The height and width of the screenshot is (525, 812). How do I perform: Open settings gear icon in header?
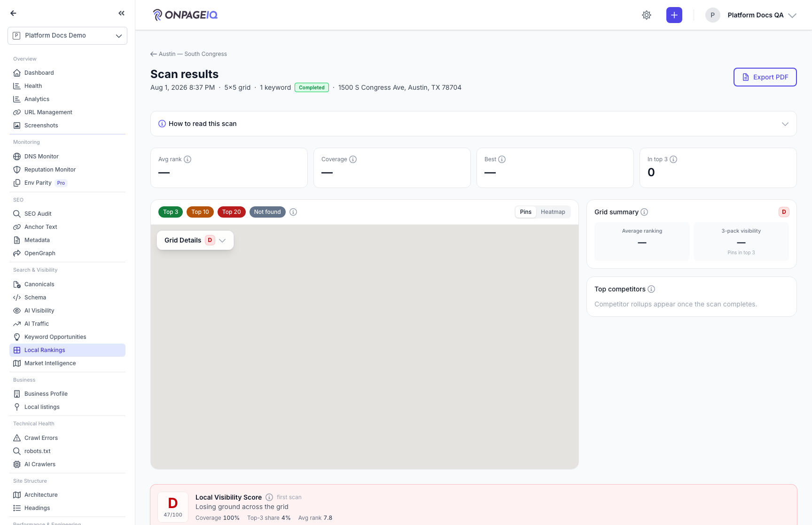pos(647,15)
